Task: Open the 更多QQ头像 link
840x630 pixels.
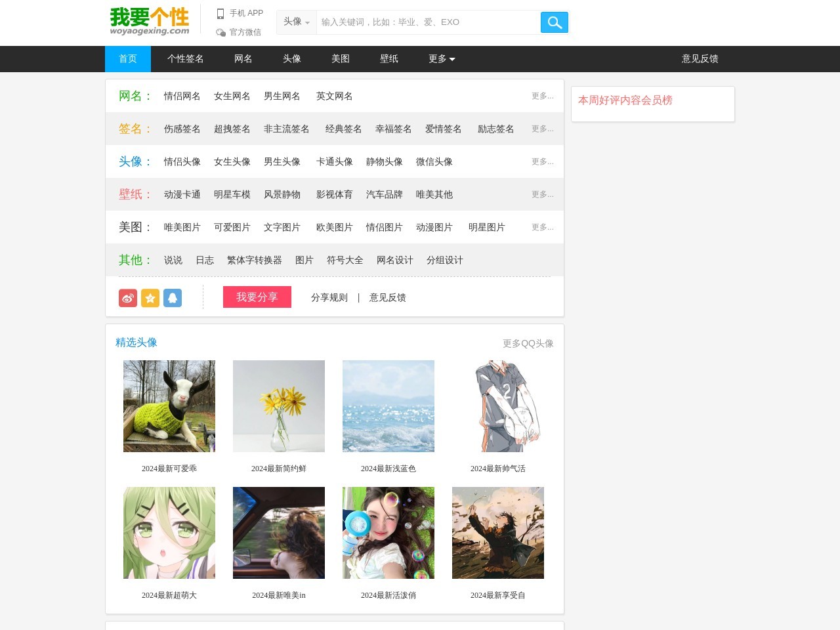Action: tap(528, 343)
